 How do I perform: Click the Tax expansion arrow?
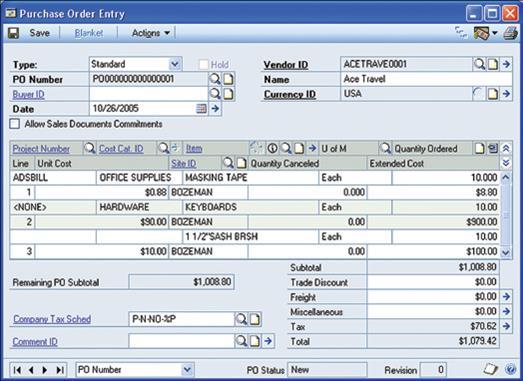click(x=506, y=326)
